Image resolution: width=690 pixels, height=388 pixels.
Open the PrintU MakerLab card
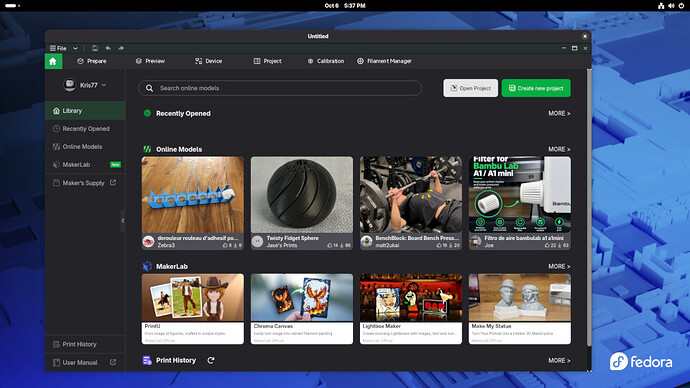193,309
